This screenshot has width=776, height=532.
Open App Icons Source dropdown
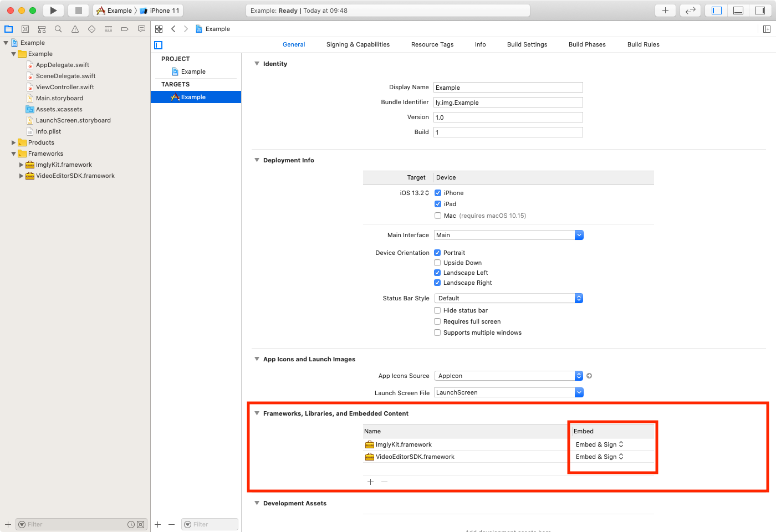click(508, 376)
